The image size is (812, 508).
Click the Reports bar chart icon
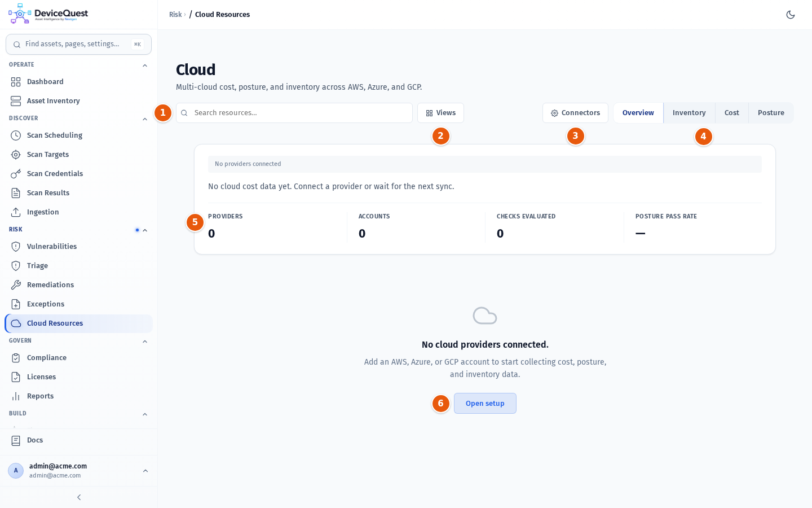(16, 396)
